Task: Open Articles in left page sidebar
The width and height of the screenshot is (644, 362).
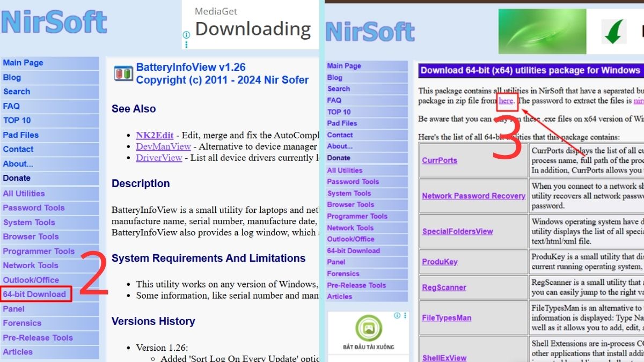Action: [x=18, y=352]
